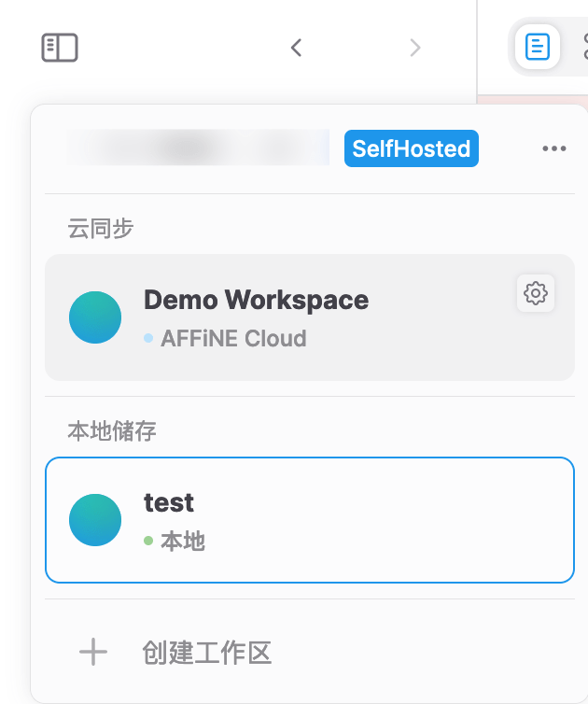Click the AFFiNE Cloud status label
The image size is (588, 704).
click(233, 338)
